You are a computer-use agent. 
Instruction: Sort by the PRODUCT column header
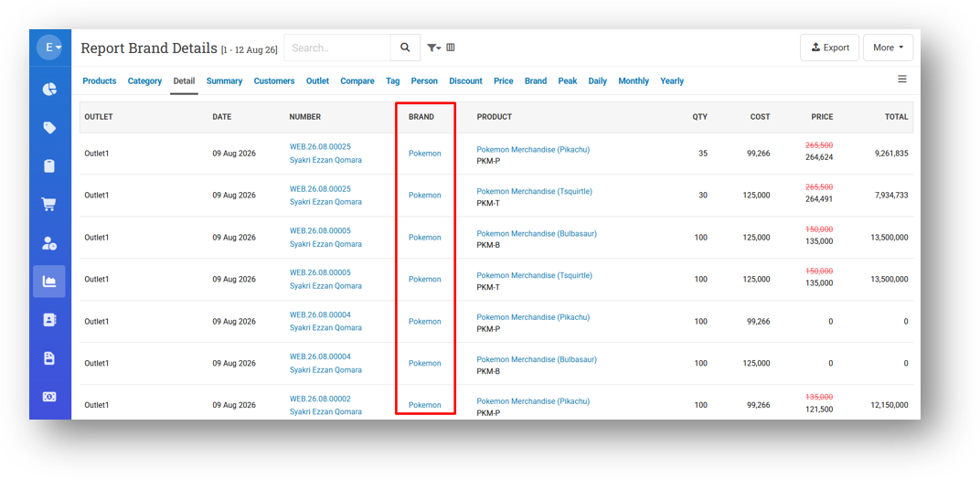495,117
